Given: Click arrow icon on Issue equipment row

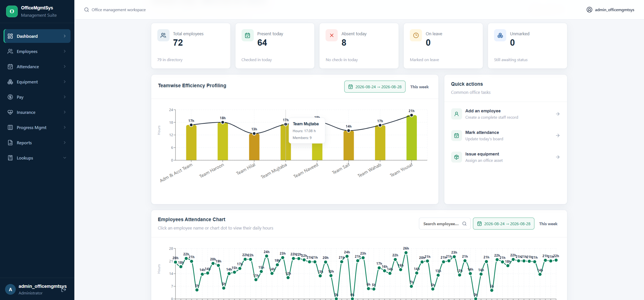Looking at the screenshot, I should pyautogui.click(x=558, y=157).
